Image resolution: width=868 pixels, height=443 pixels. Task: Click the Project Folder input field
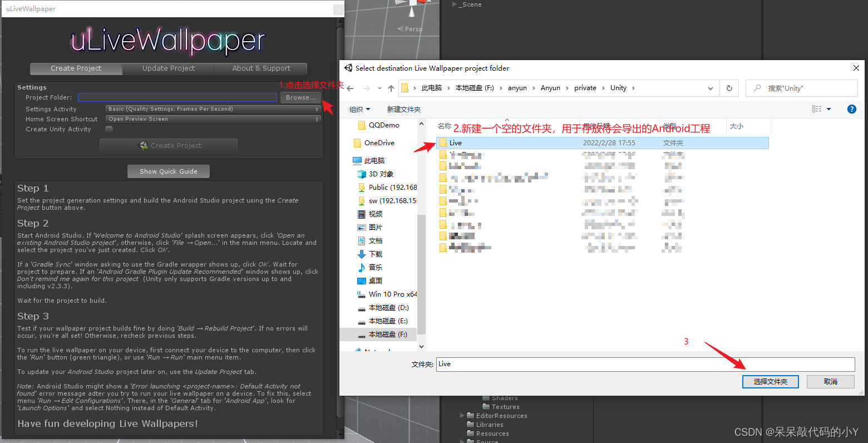[x=177, y=97]
